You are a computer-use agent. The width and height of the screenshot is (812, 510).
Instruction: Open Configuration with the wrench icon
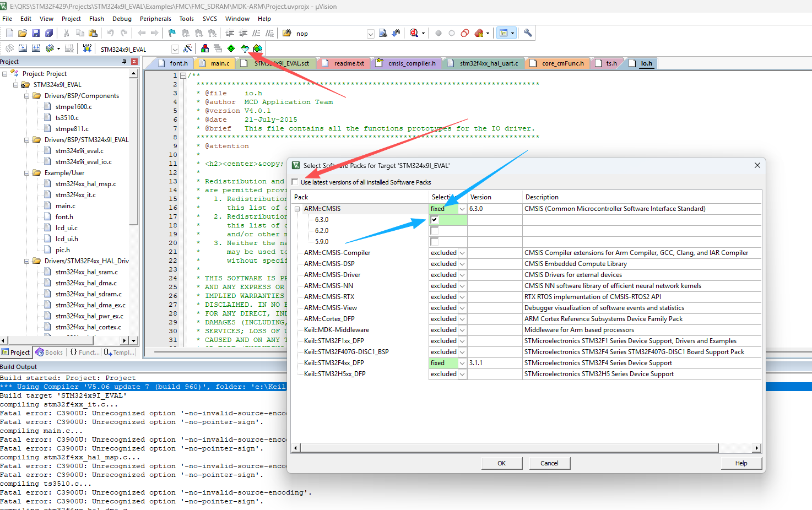tap(528, 33)
